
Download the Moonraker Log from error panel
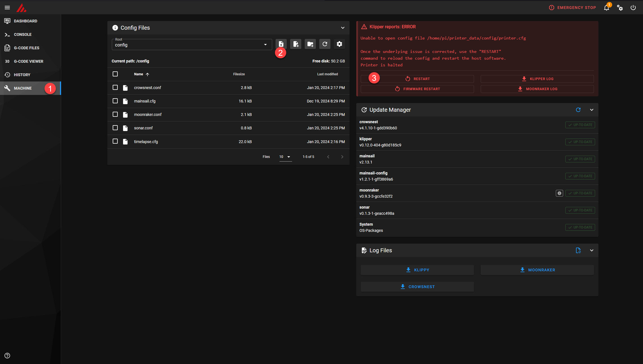[x=537, y=89]
